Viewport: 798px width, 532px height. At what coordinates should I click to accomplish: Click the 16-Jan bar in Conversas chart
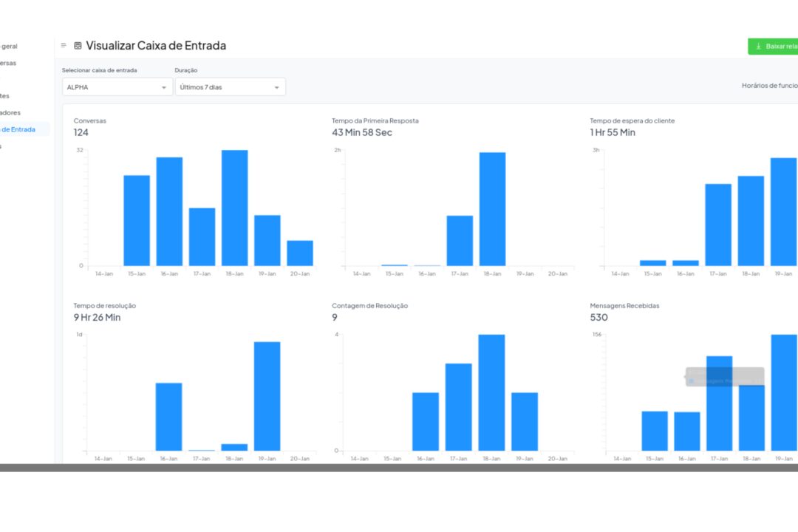[169, 211]
